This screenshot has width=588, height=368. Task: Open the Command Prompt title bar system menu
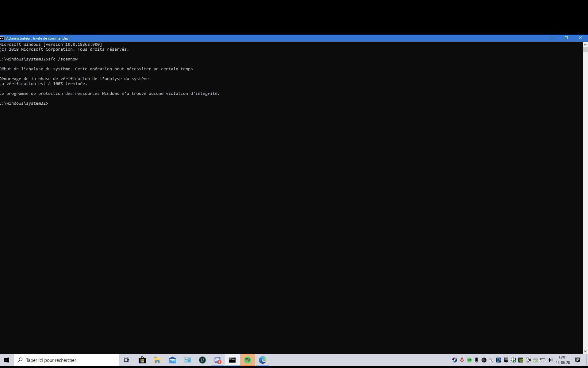click(2, 38)
